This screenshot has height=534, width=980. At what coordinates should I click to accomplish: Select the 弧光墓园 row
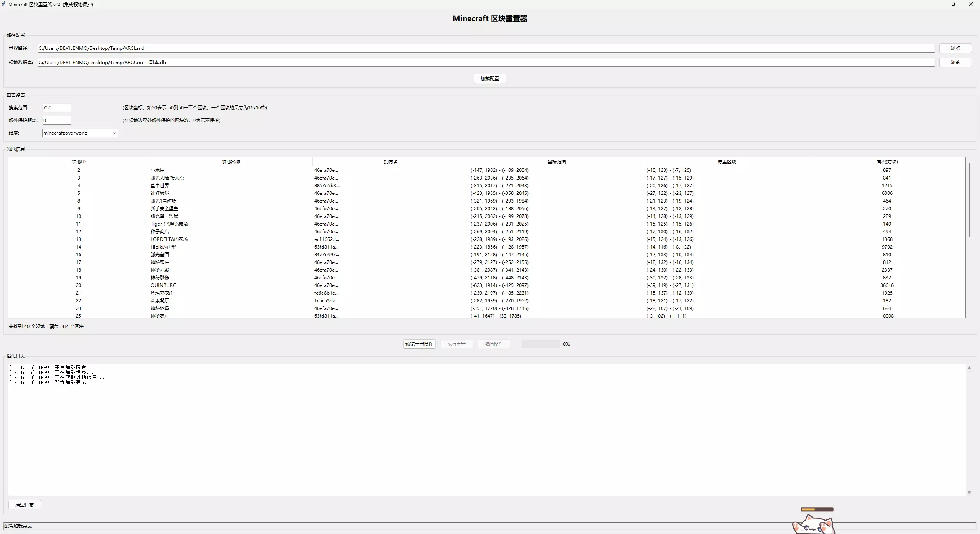click(487, 254)
